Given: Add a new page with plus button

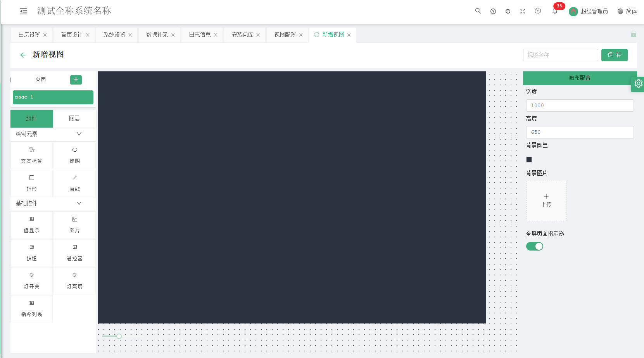Looking at the screenshot, I should click(76, 80).
